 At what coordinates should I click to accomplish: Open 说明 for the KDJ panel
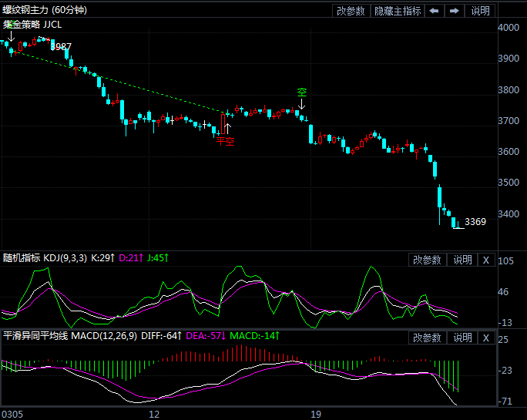(462, 260)
